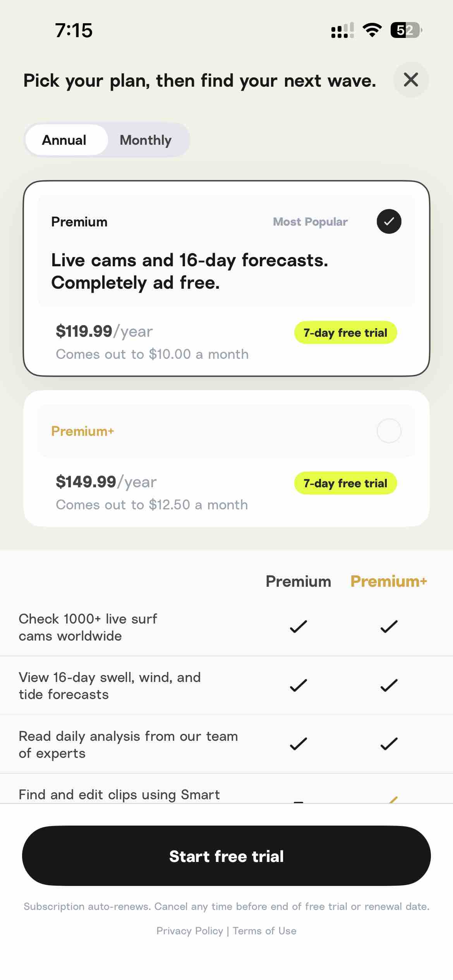This screenshot has width=453, height=980.
Task: Tap the Premium+ column header
Action: [389, 581]
